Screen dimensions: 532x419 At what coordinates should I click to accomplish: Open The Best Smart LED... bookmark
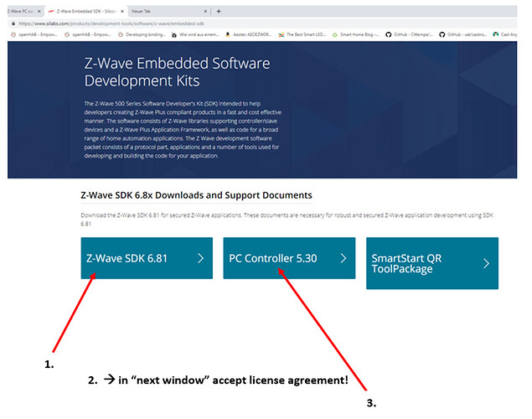pos(302,34)
